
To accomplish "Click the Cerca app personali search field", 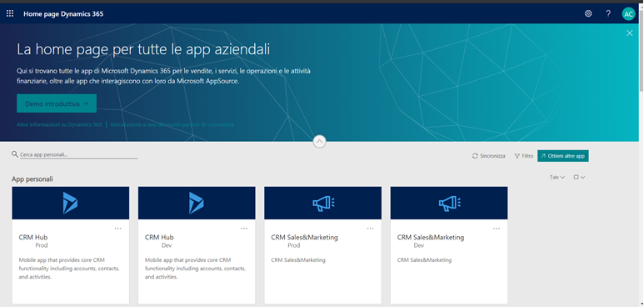I will [x=78, y=154].
